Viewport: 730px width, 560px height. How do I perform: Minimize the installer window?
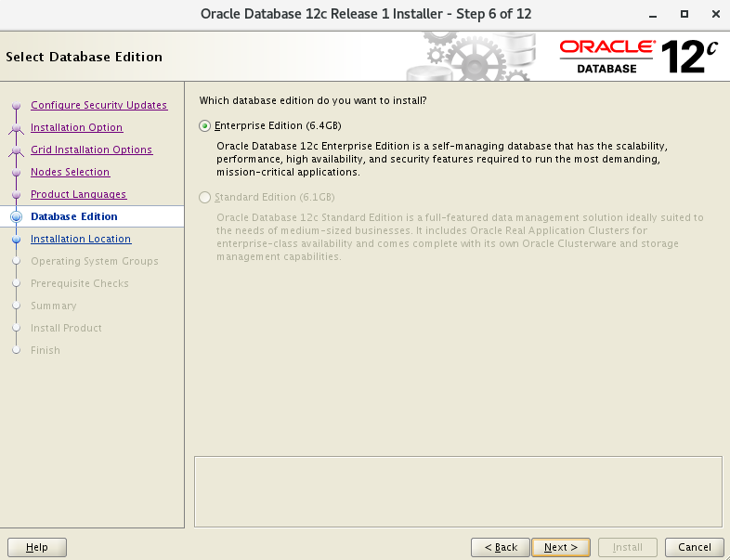(x=653, y=15)
